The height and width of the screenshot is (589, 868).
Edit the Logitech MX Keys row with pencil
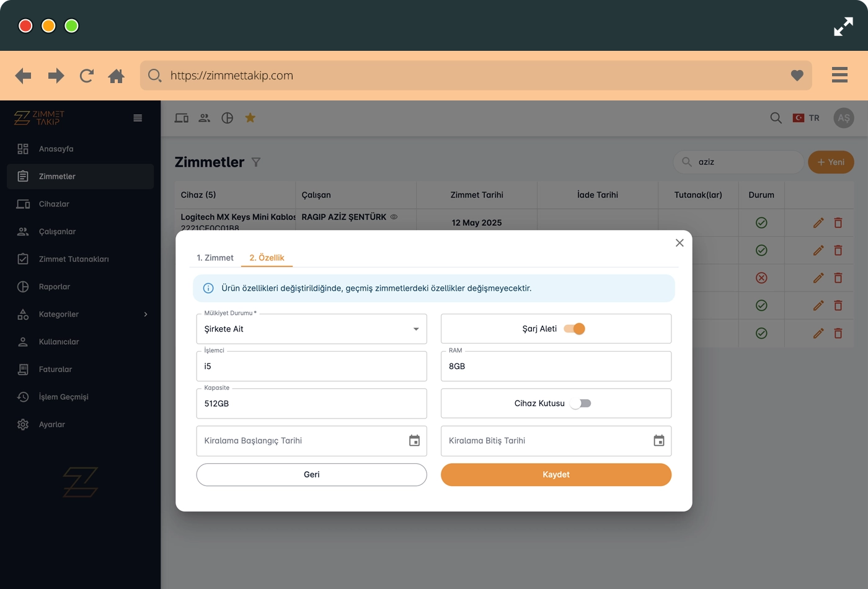(818, 223)
